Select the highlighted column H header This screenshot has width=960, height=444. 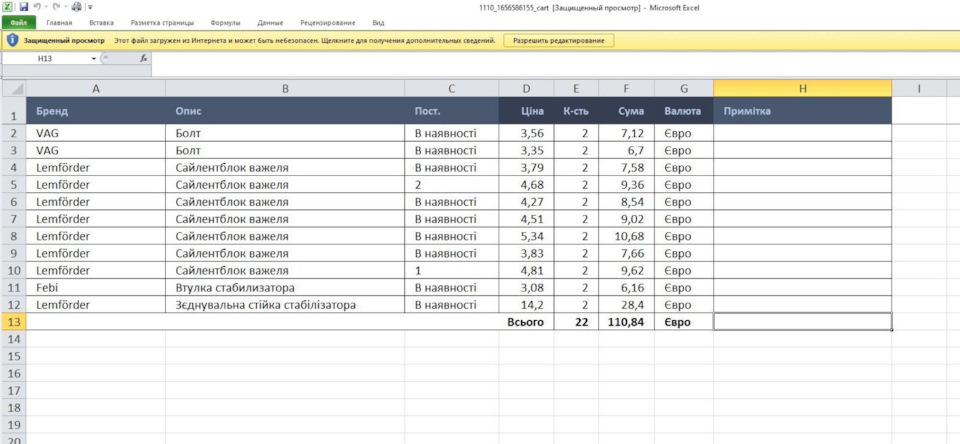(x=803, y=89)
